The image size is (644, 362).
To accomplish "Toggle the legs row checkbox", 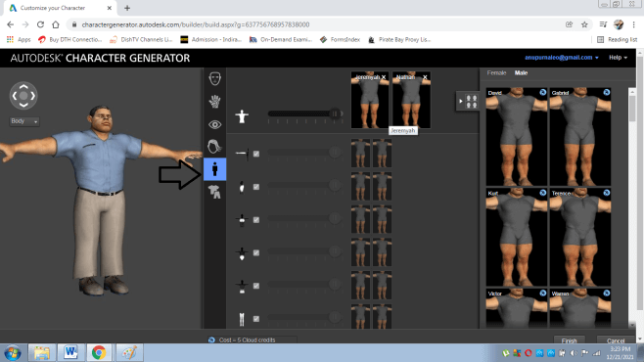I will [255, 319].
